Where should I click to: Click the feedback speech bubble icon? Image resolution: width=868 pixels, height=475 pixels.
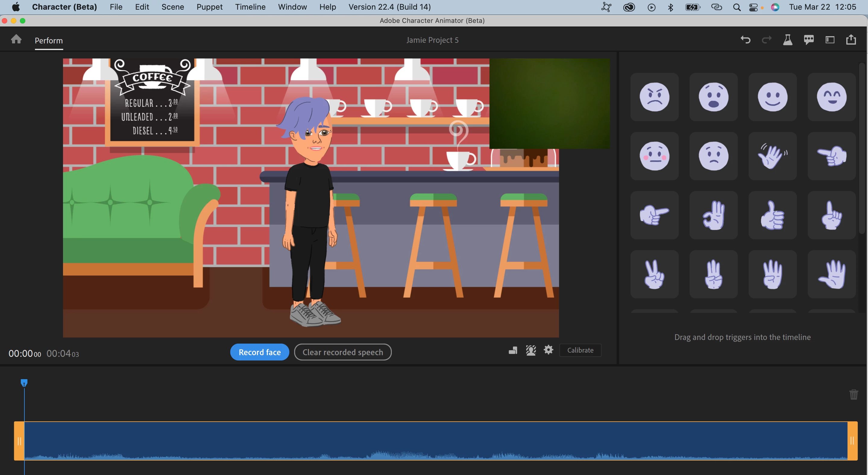809,40
